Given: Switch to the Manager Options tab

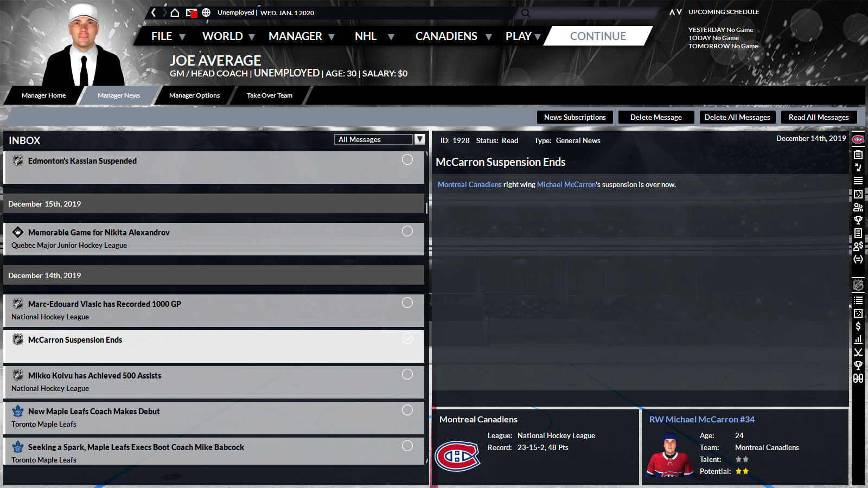Looking at the screenshot, I should tap(194, 95).
